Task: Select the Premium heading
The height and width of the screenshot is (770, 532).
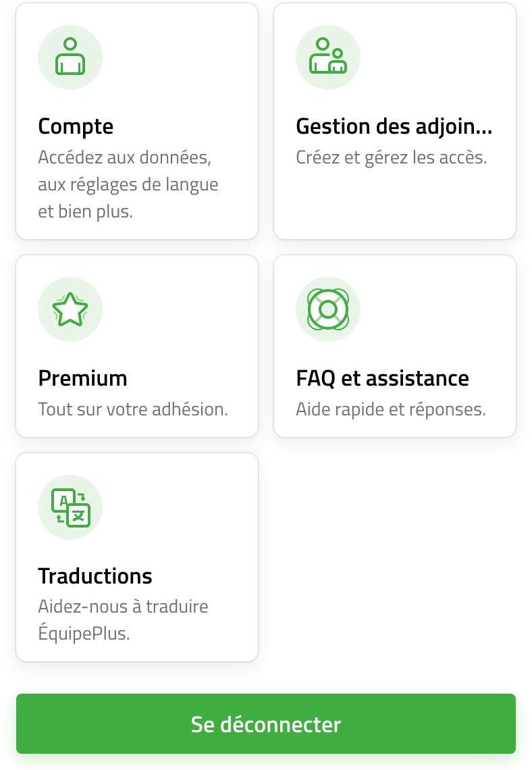Action: (83, 379)
